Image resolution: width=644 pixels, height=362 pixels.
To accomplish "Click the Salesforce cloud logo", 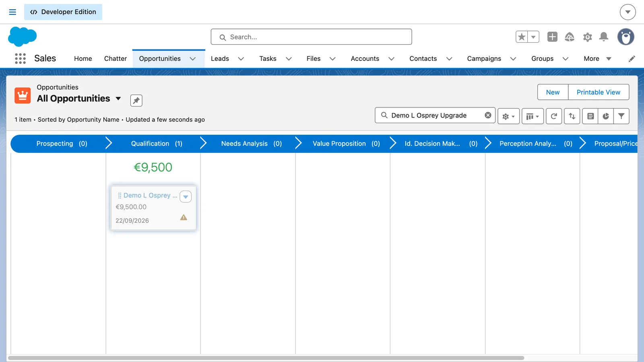I will coord(22,37).
